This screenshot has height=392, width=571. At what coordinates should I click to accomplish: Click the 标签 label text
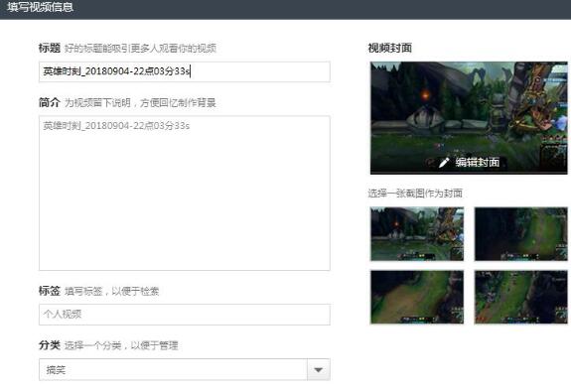pyautogui.click(x=50, y=291)
